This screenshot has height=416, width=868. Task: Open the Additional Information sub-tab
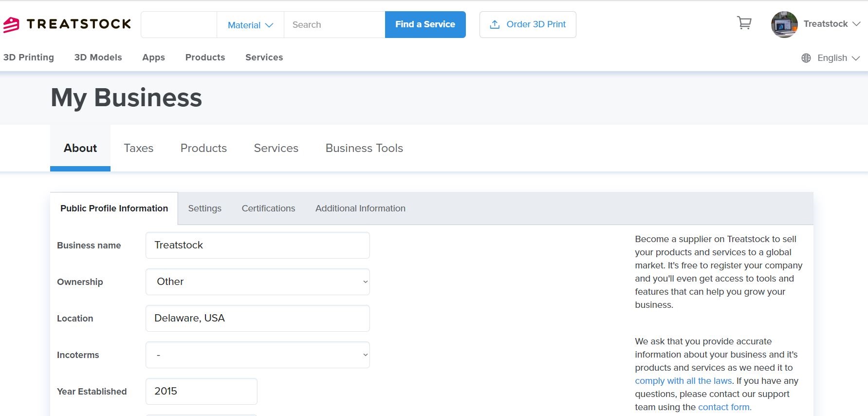(x=360, y=208)
